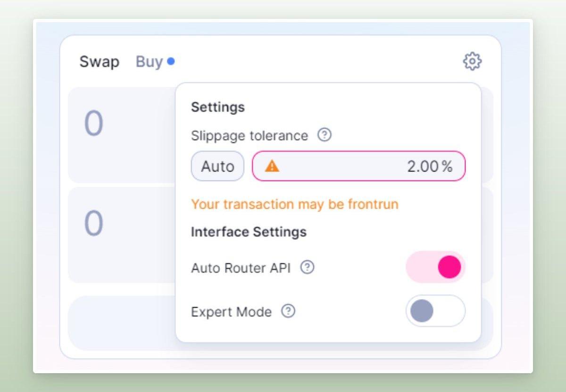Click the Slippage tolerance help icon
The width and height of the screenshot is (566, 392).
click(324, 135)
